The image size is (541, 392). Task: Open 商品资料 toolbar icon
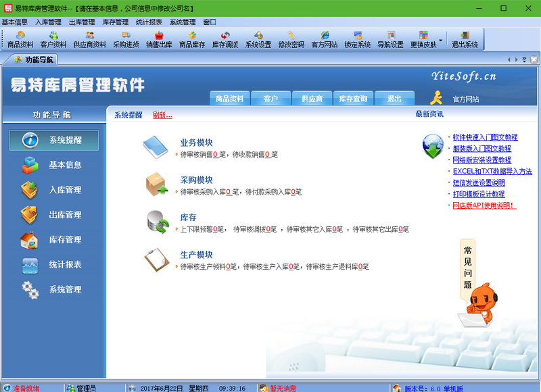20,40
